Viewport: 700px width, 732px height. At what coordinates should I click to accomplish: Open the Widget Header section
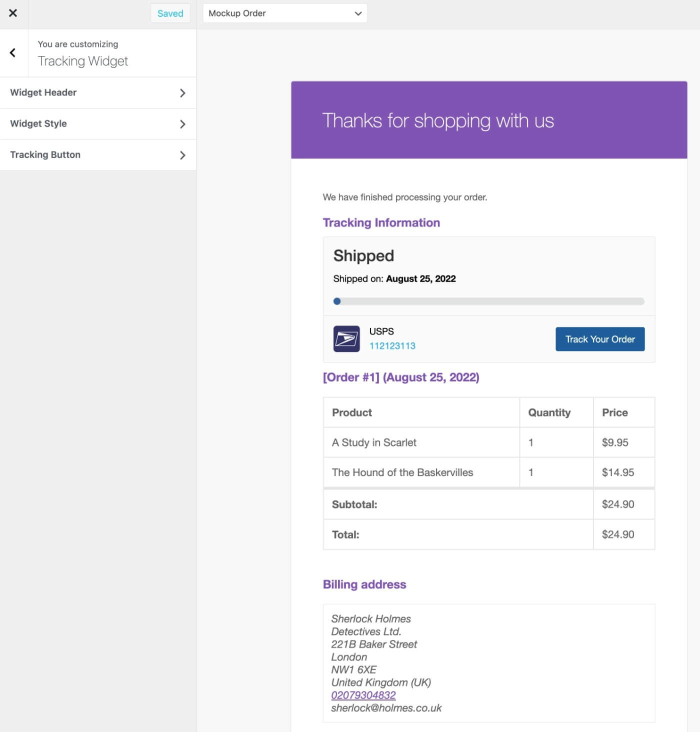[98, 92]
